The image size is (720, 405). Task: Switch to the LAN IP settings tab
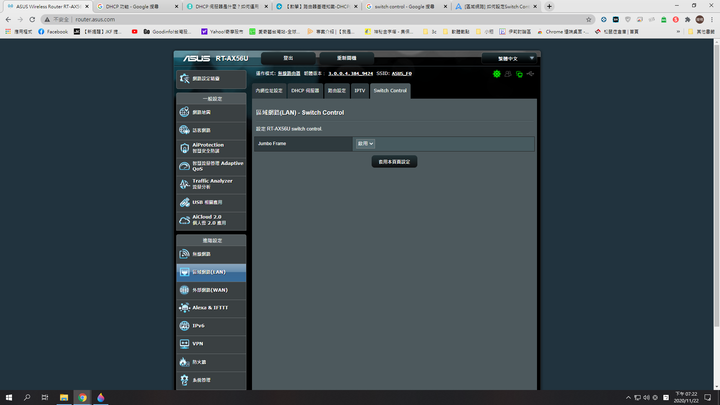[269, 91]
